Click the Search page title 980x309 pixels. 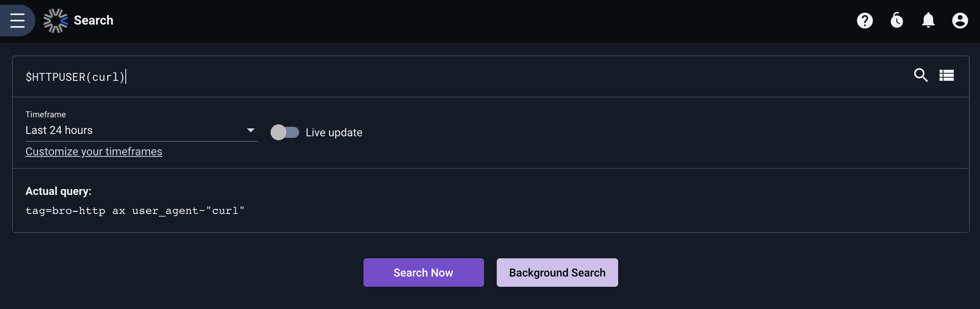[94, 20]
